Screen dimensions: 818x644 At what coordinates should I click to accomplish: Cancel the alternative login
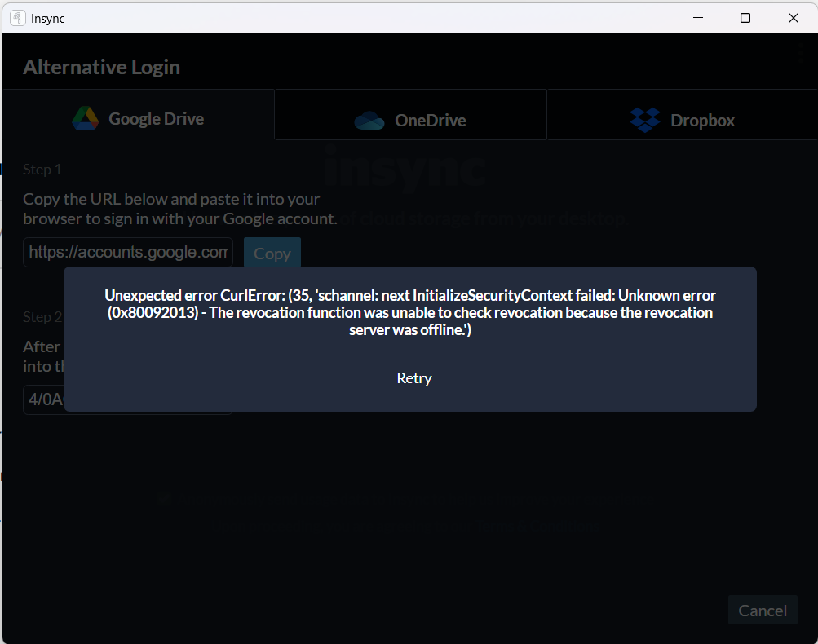[763, 610]
